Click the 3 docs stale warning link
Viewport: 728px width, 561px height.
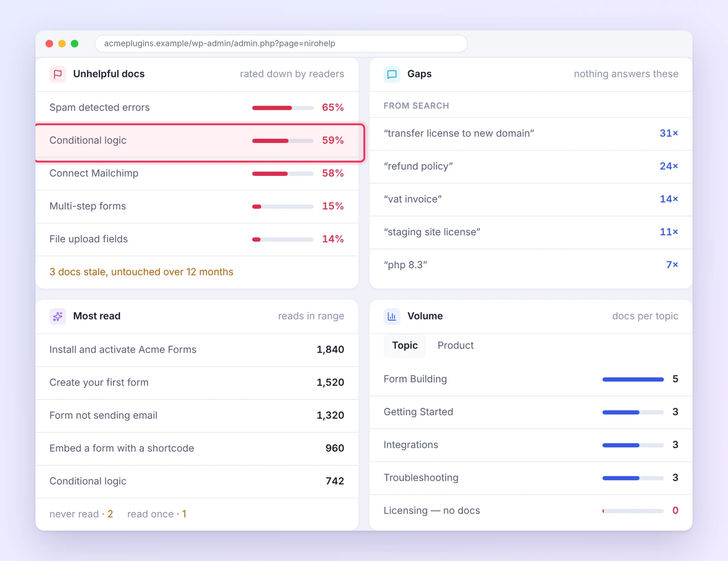tap(142, 272)
